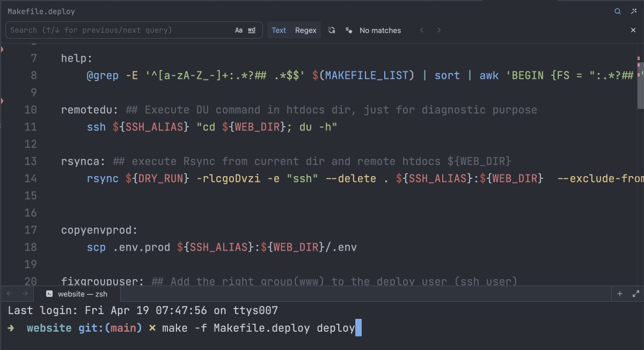Go to previous search match arrow

point(422,30)
